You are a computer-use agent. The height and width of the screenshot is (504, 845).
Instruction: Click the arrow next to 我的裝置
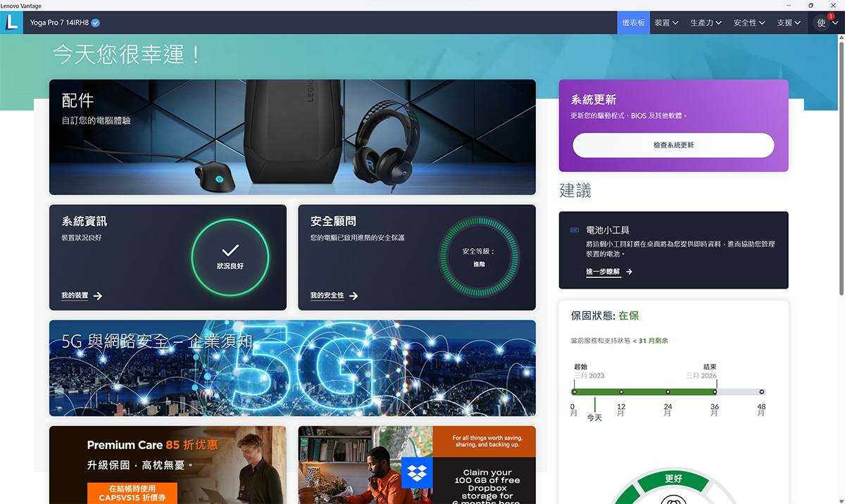(98, 296)
